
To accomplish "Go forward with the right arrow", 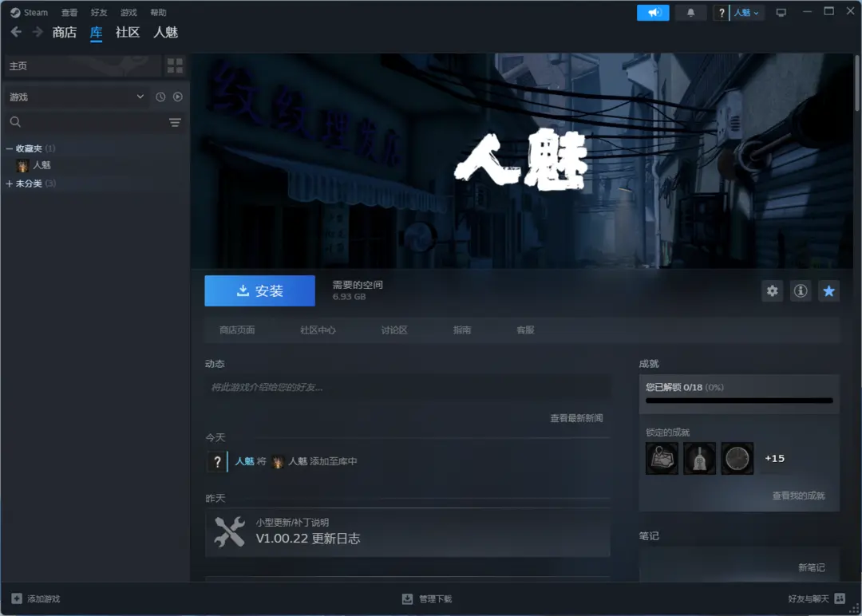I will click(37, 32).
